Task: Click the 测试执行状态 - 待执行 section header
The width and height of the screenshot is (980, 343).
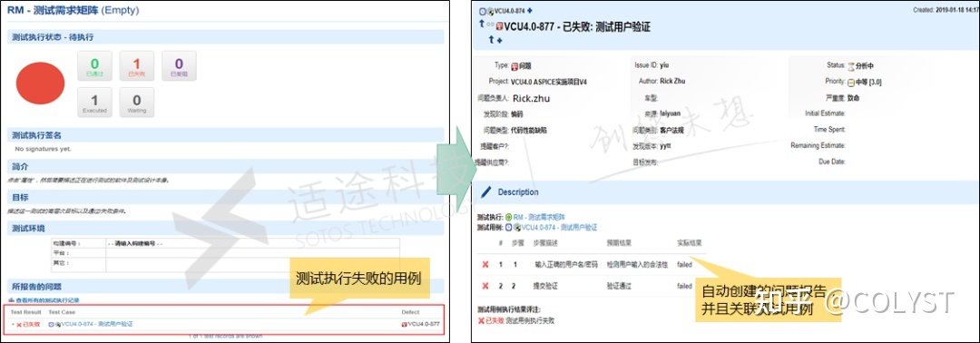Action: pos(226,37)
